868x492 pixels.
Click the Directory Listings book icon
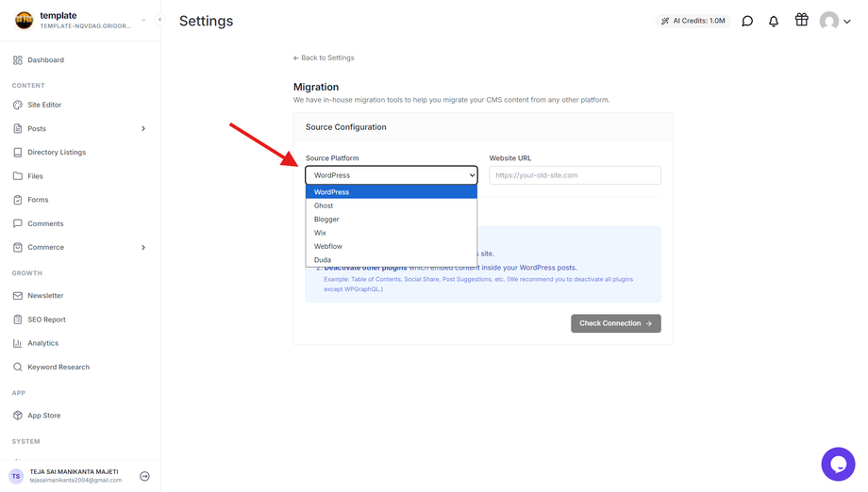click(18, 152)
